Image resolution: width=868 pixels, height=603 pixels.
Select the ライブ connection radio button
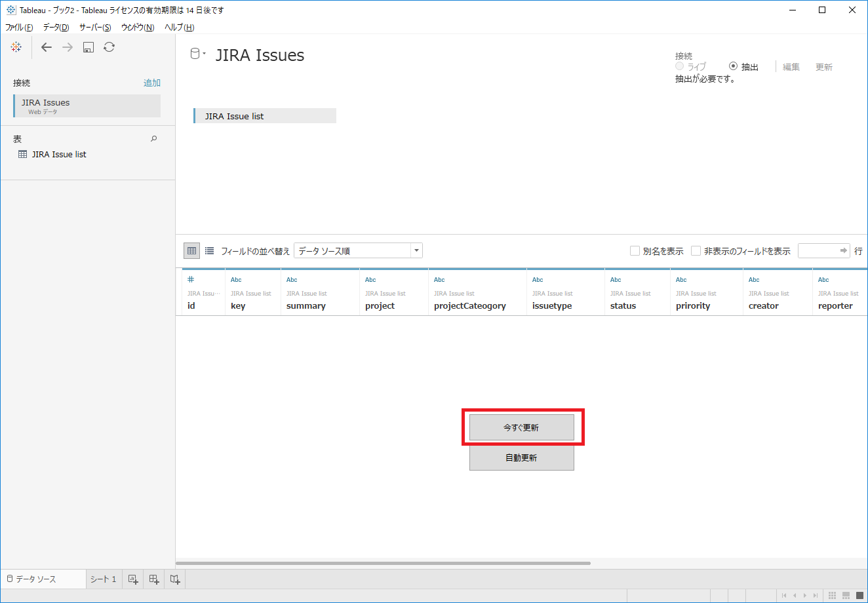680,66
